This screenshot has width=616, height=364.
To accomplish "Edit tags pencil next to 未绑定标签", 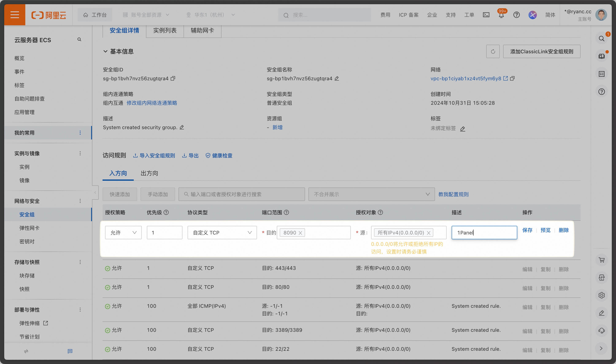I will tap(462, 129).
